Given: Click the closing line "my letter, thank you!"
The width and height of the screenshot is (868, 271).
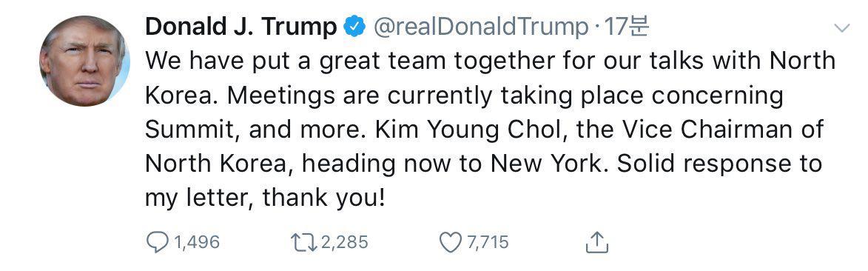Looking at the screenshot, I should (x=265, y=198).
